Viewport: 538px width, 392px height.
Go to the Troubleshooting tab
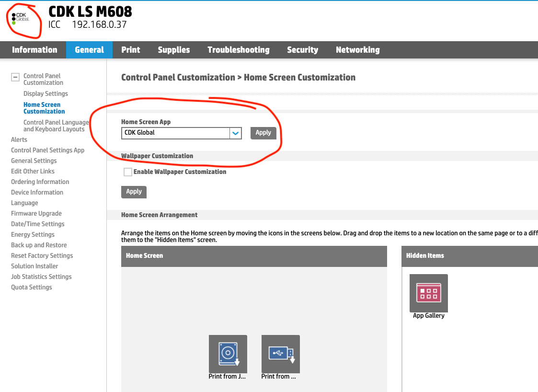239,50
